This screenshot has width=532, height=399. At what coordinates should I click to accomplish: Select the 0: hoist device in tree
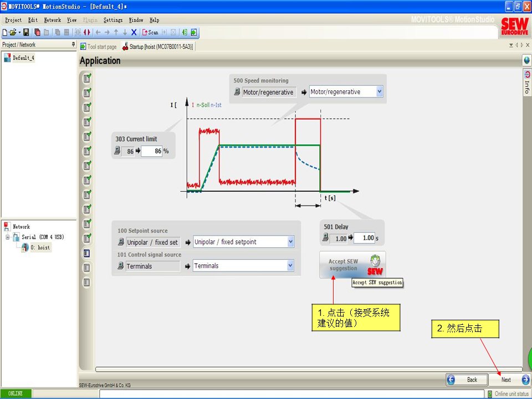tap(39, 248)
